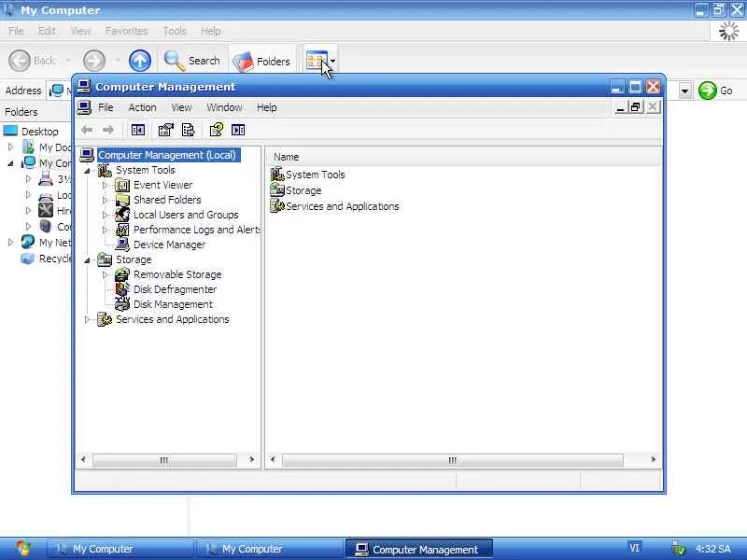Screen dimensions: 747x560
Task: Toggle Show/Hide Console Tree toolbar icon
Action: click(138, 130)
